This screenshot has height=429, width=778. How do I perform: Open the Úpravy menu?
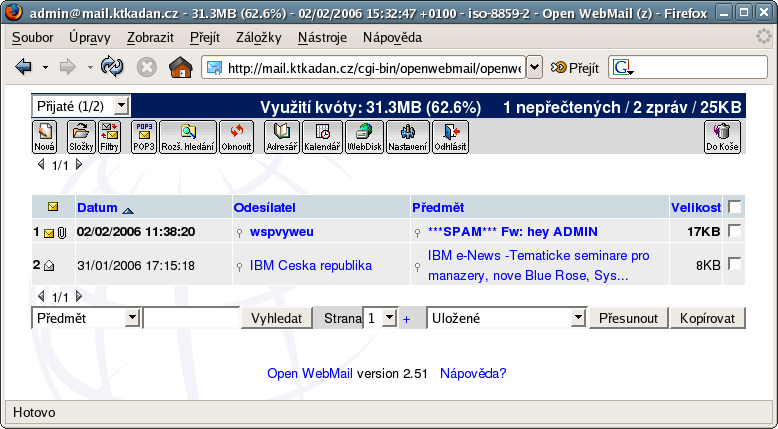pyautogui.click(x=90, y=37)
